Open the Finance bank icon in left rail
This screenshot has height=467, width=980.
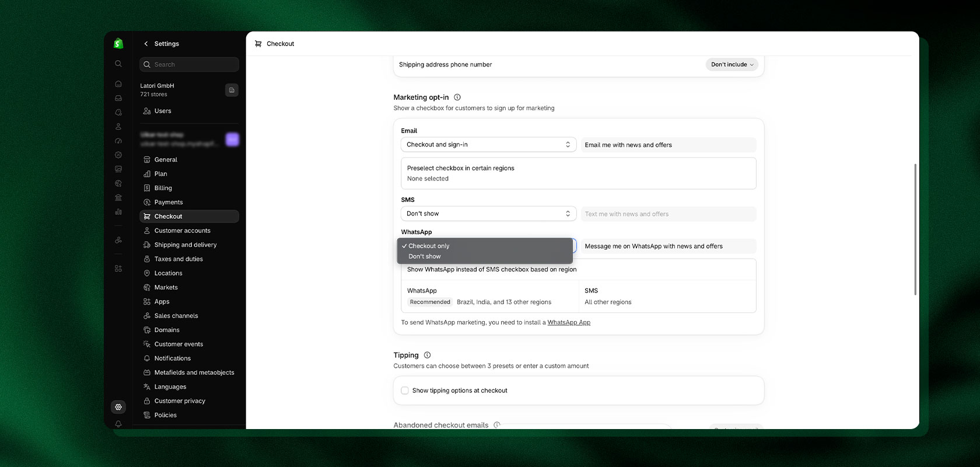coord(118,197)
